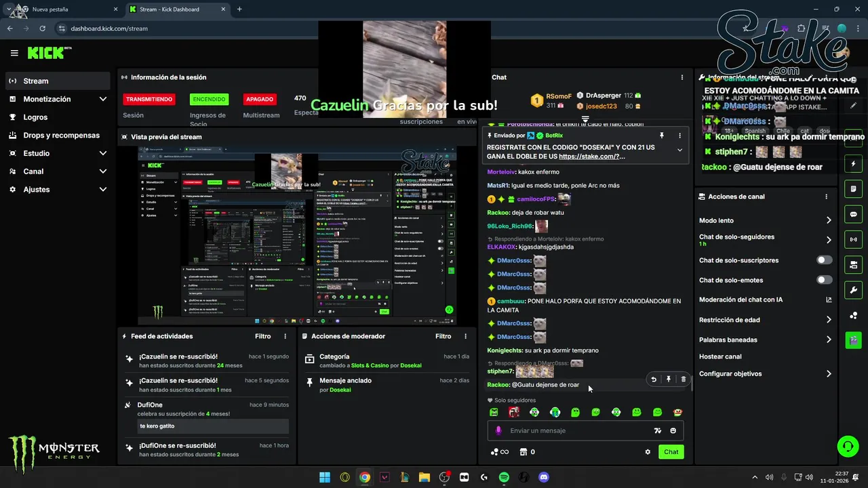Open the green support headset button

pos(848,446)
